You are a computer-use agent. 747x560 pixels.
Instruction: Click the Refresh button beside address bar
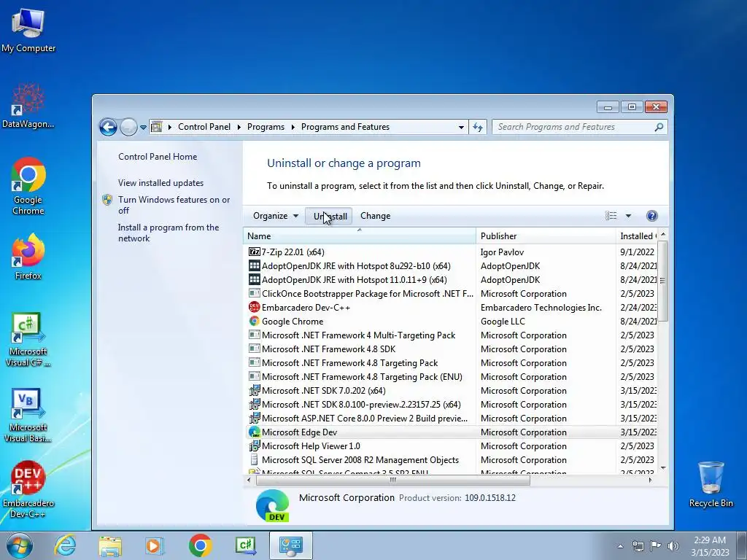click(478, 127)
